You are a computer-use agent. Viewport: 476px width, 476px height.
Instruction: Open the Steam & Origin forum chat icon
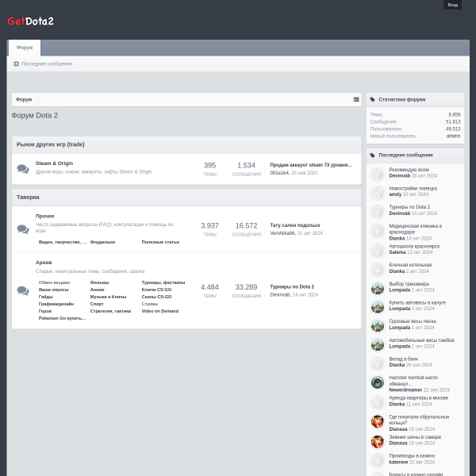point(23,169)
